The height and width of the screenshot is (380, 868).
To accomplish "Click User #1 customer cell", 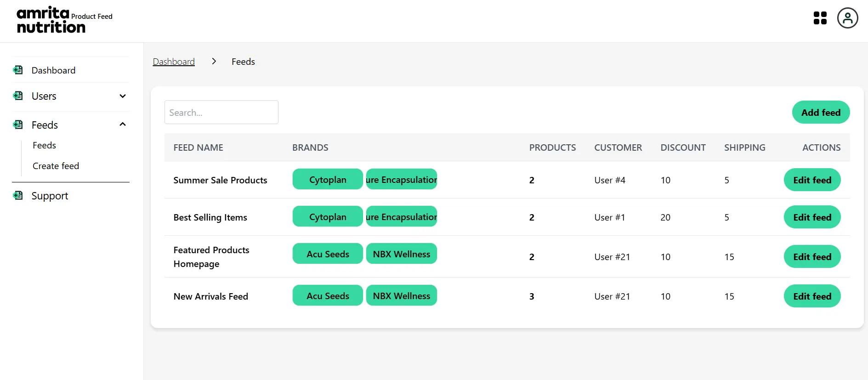I will [610, 217].
